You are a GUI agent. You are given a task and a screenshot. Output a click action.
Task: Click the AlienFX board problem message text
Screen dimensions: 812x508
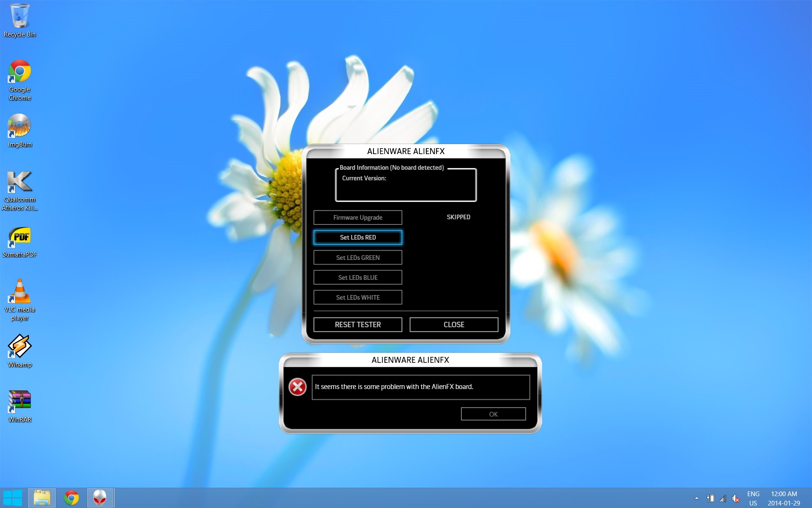pyautogui.click(x=394, y=387)
